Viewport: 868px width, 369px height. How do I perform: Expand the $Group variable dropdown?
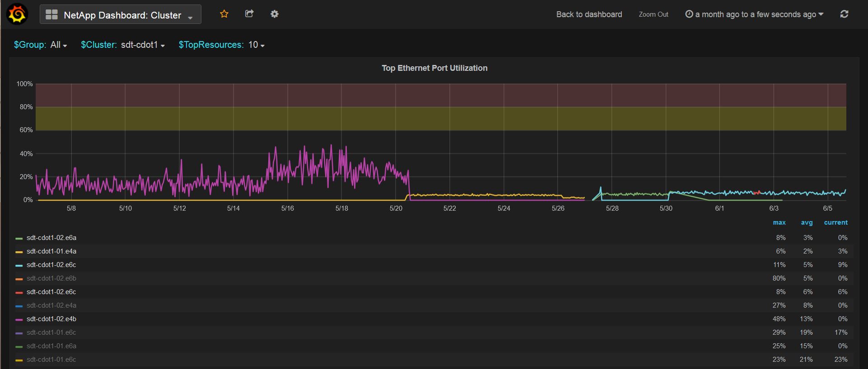coord(59,45)
